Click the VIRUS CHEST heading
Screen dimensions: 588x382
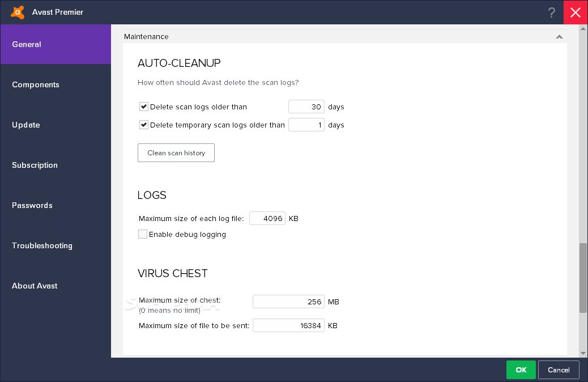click(173, 273)
